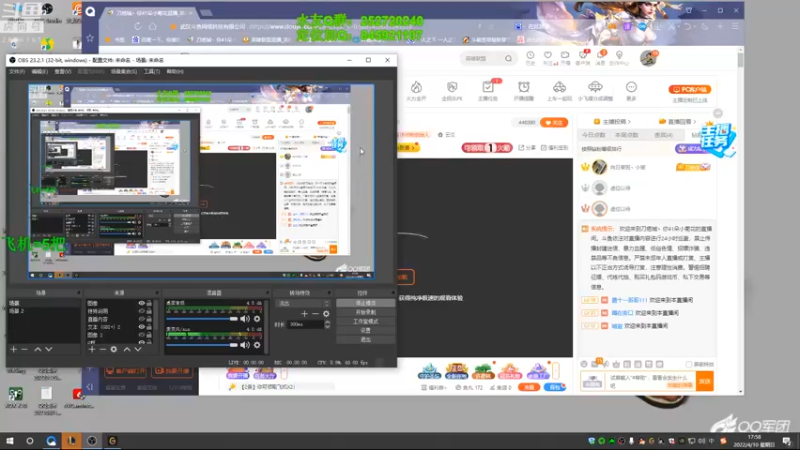This screenshot has height=450, width=800.
Task: Expand the 直播回看 link arrow
Action: 695,121
